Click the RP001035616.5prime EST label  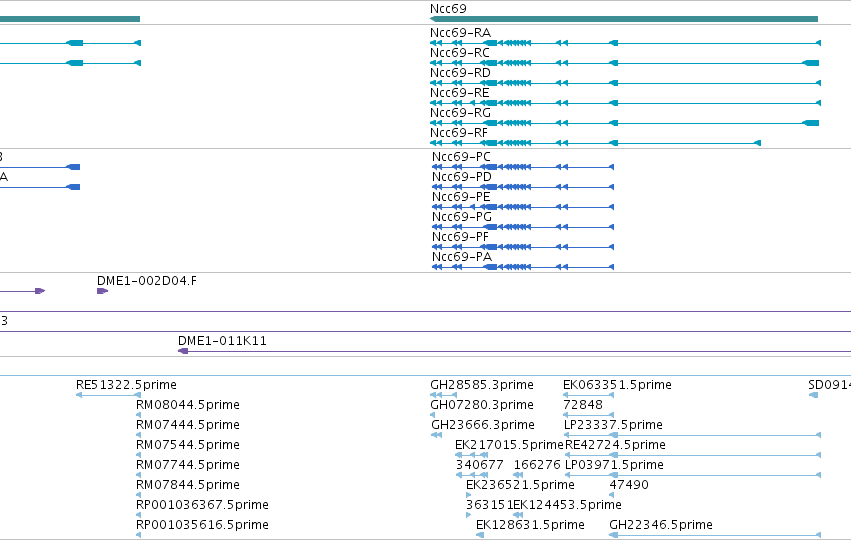click(202, 525)
